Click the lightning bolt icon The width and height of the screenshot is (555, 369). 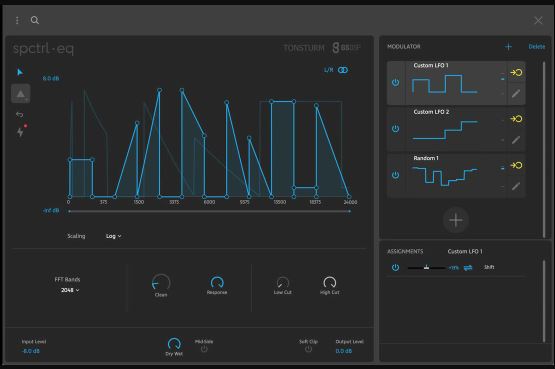pos(20,132)
